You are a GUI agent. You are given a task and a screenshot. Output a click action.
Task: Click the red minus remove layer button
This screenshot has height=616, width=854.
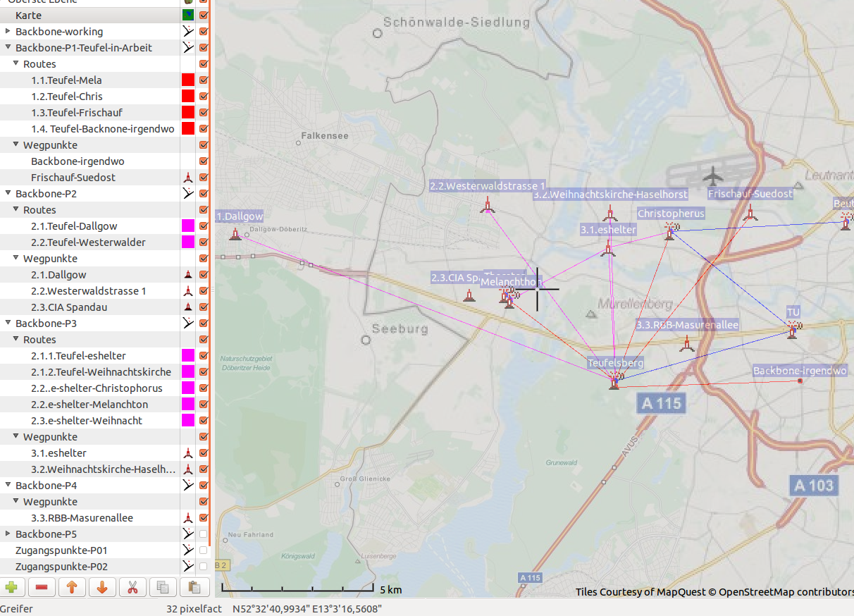(42, 587)
